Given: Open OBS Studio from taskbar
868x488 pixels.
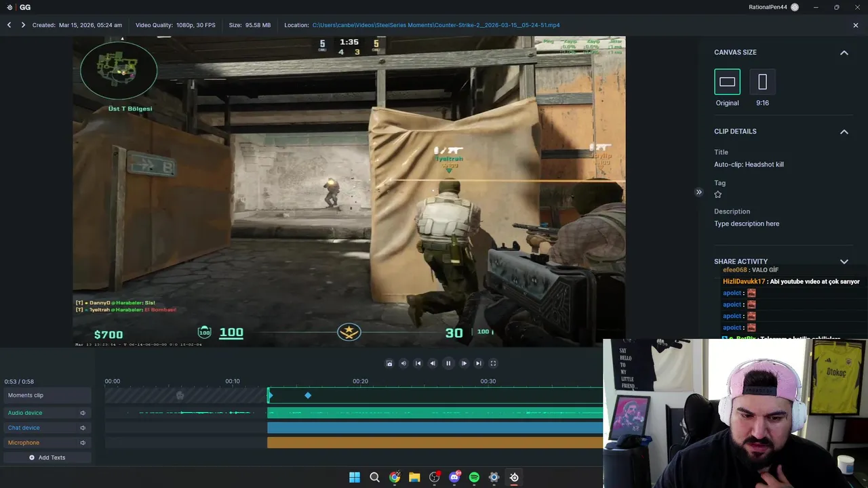Looking at the screenshot, I should (x=435, y=477).
